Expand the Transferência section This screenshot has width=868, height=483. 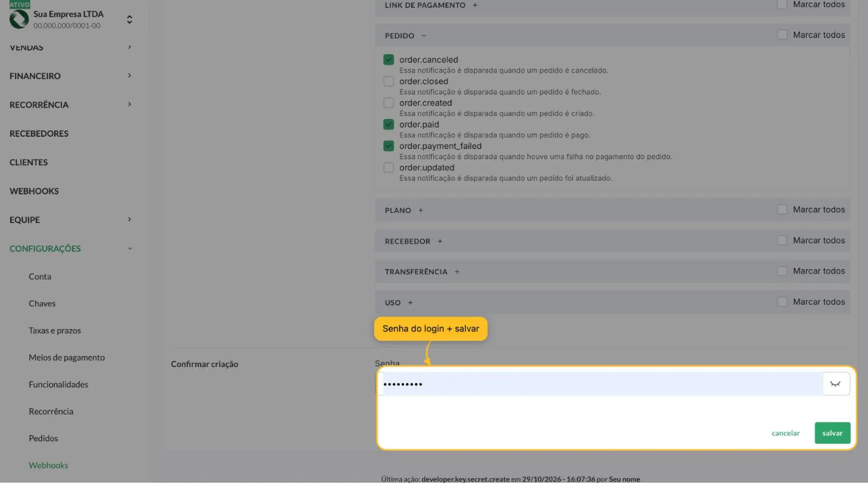point(457,272)
